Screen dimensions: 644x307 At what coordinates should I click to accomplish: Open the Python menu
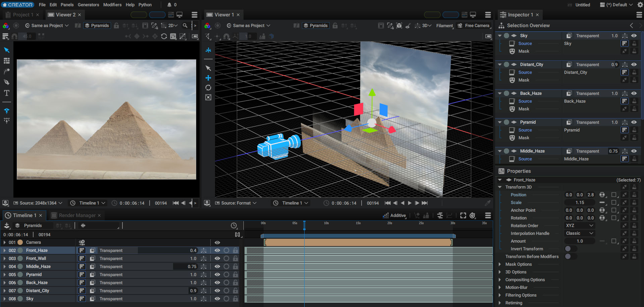tap(145, 5)
